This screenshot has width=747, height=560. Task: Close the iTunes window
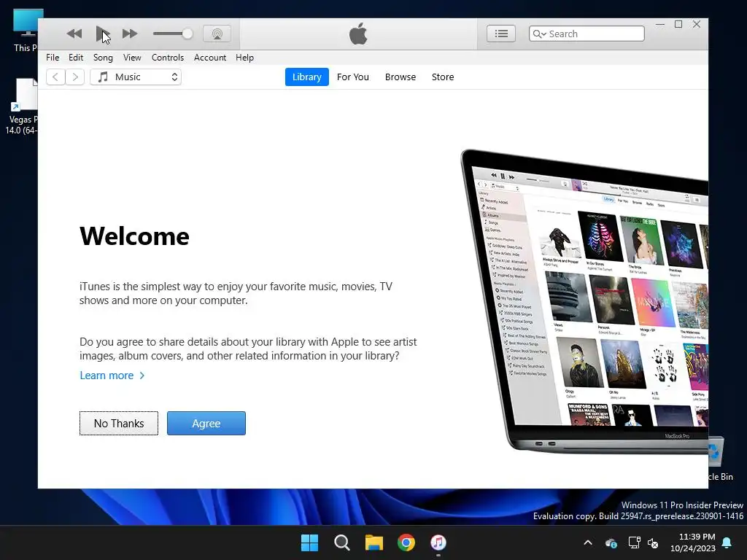pyautogui.click(x=697, y=24)
